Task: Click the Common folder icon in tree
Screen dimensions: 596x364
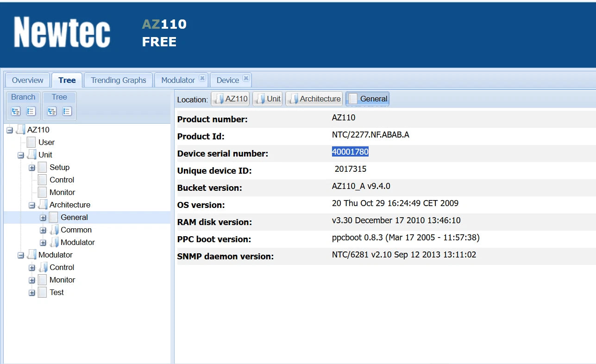Action: [54, 230]
